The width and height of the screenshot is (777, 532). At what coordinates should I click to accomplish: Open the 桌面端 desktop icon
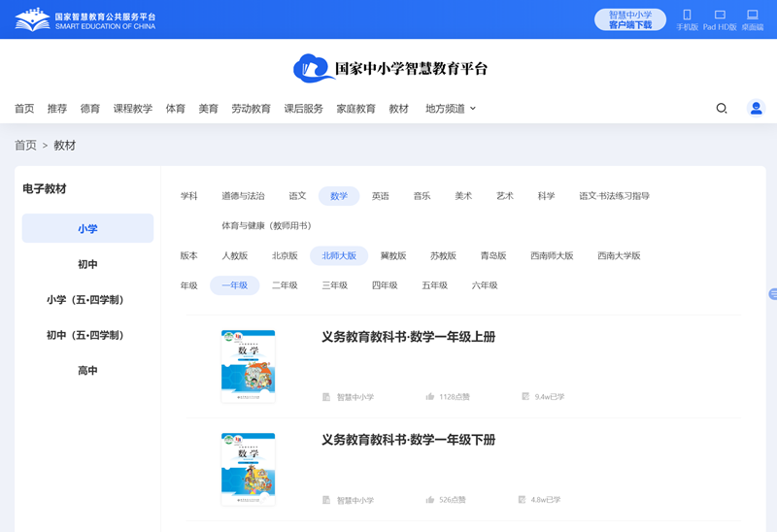coord(753,15)
